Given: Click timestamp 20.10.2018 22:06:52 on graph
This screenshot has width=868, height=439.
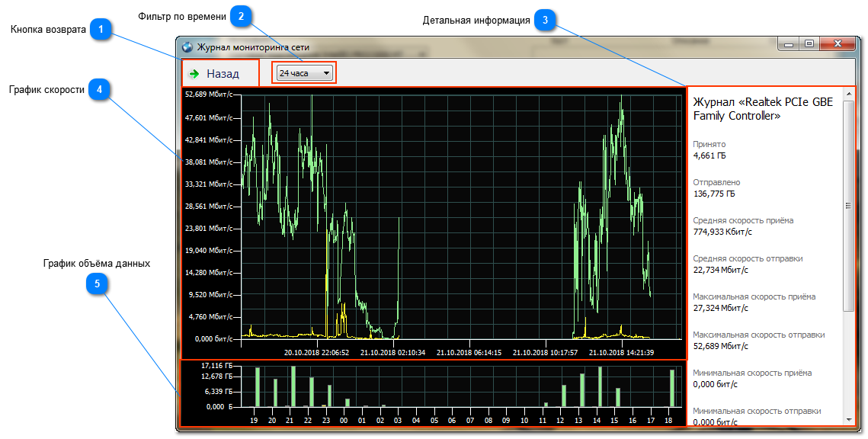Looking at the screenshot, I should pos(317,353).
